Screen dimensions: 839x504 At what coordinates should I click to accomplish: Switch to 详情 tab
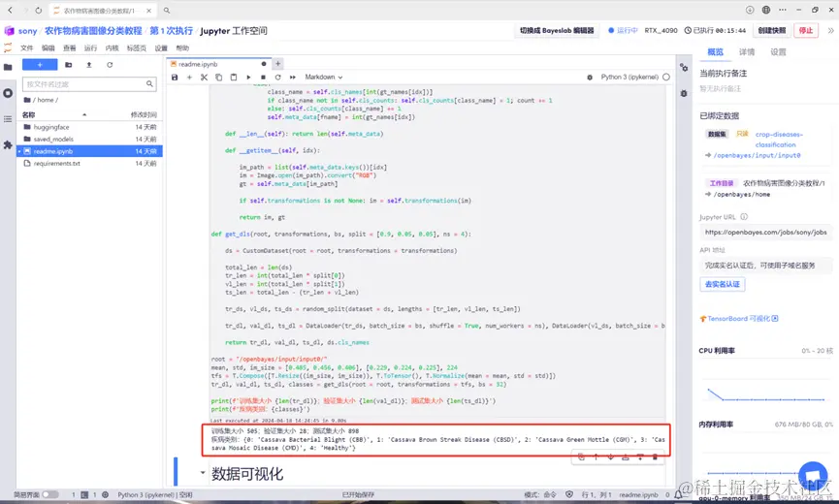coord(747,51)
